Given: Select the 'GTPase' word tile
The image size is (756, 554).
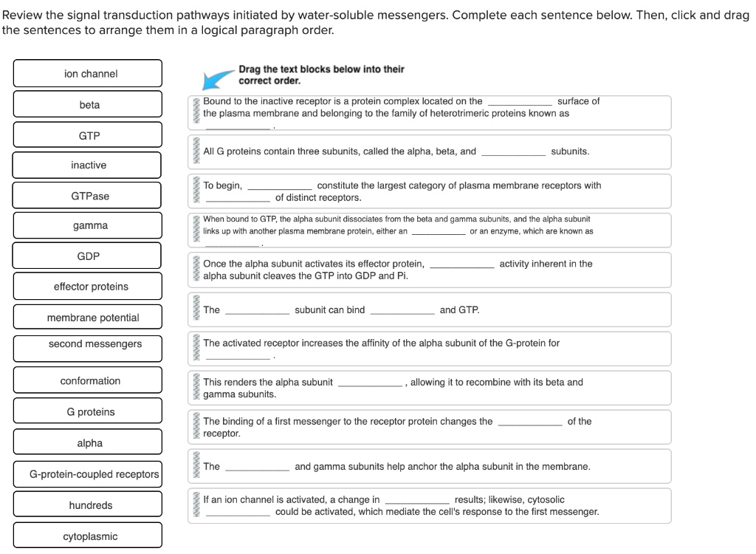Looking at the screenshot, I should [87, 195].
